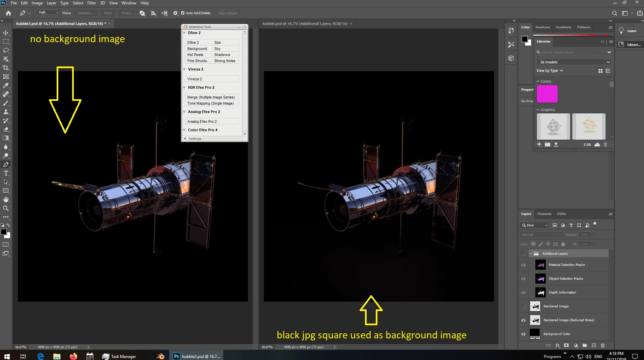Hide the Rendered Image (Reduced Noise) layer

[523, 320]
